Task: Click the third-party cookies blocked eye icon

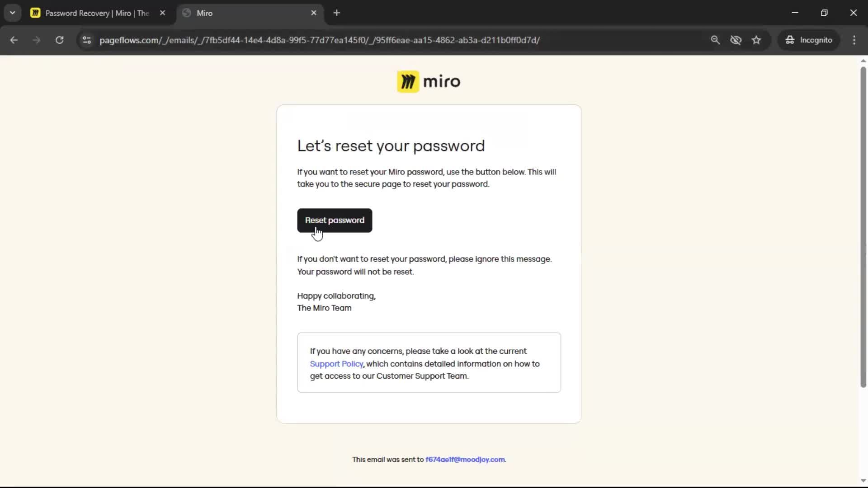Action: pos(736,40)
